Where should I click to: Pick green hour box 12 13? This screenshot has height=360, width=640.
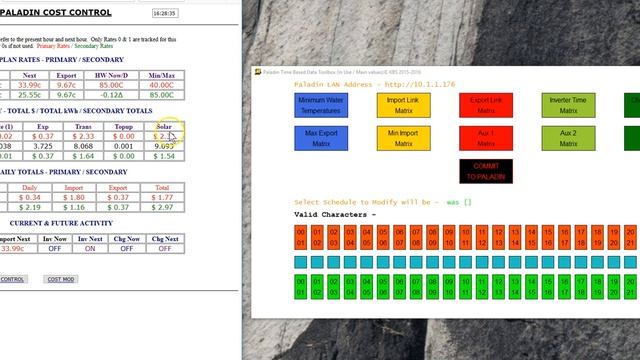pyautogui.click(x=498, y=287)
